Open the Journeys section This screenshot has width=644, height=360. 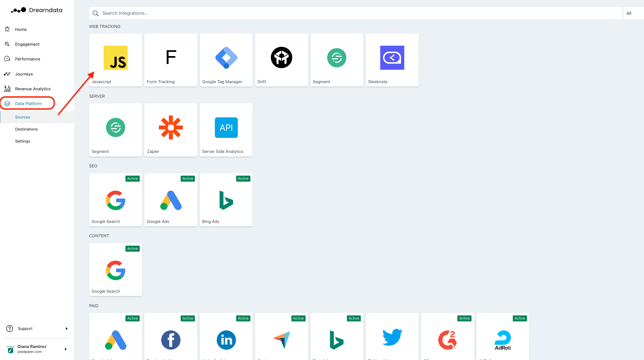coord(24,74)
